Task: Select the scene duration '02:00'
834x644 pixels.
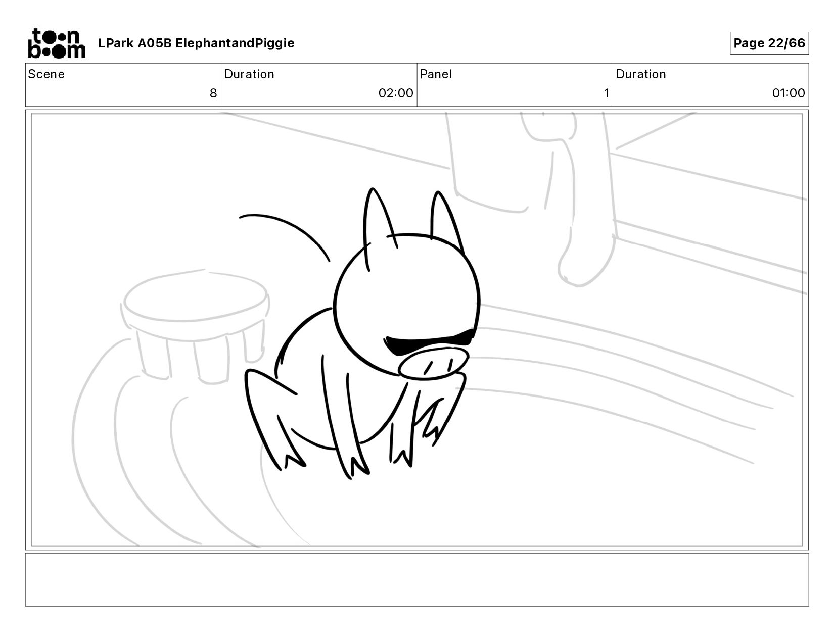Action: [396, 93]
